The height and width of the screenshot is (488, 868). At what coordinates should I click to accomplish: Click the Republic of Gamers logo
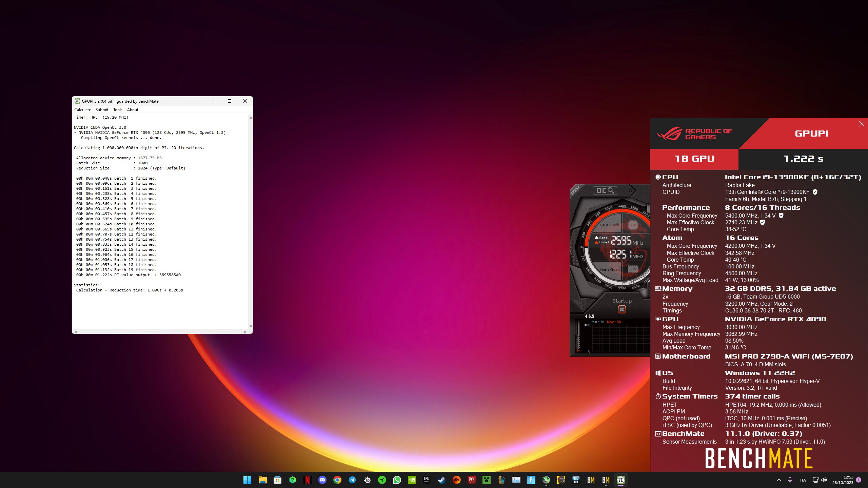pos(695,134)
